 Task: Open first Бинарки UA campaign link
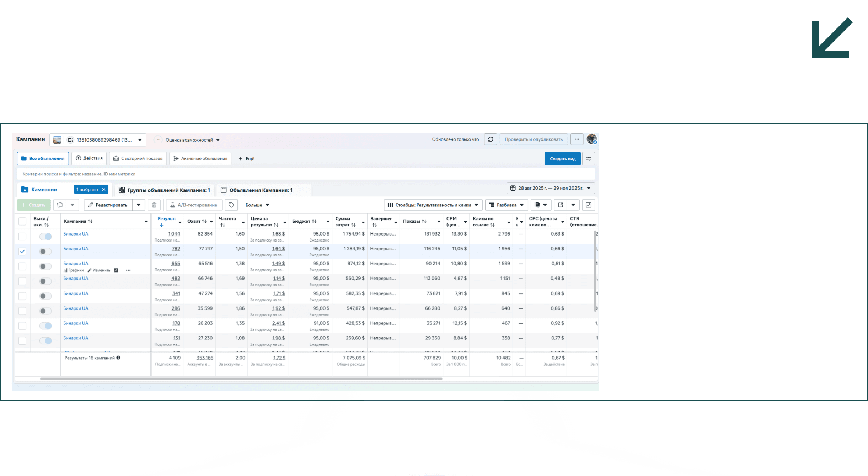tap(76, 234)
